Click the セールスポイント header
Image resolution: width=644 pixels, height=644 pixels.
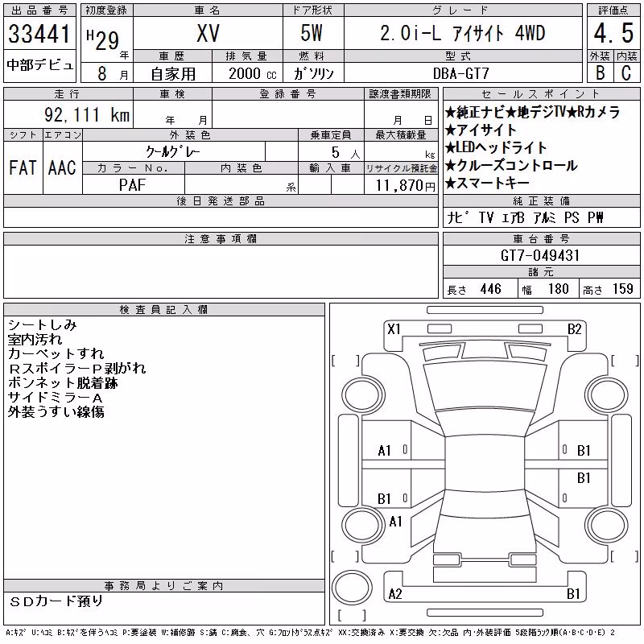coord(541,94)
